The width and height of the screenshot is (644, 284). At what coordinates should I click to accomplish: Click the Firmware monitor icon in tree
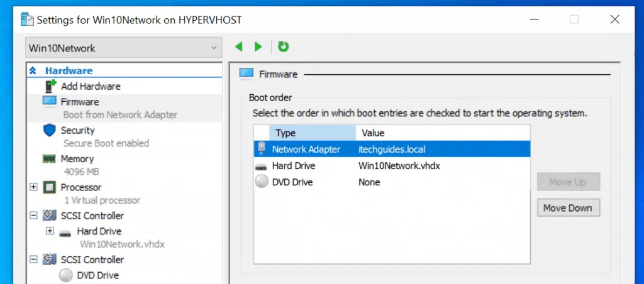pos(49,101)
